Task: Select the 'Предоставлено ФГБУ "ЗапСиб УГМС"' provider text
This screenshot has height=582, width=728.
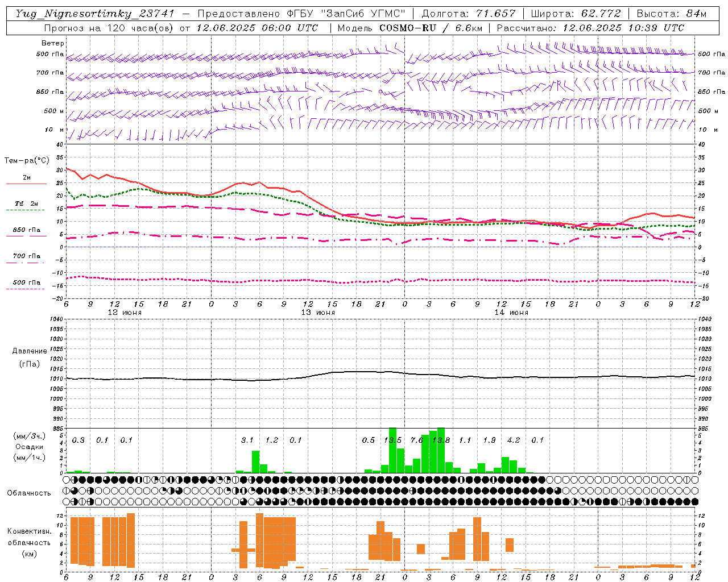Action: (x=301, y=14)
